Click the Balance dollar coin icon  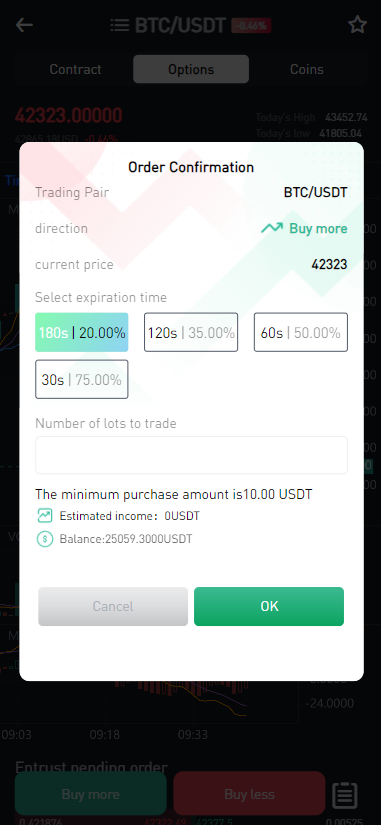click(x=45, y=539)
